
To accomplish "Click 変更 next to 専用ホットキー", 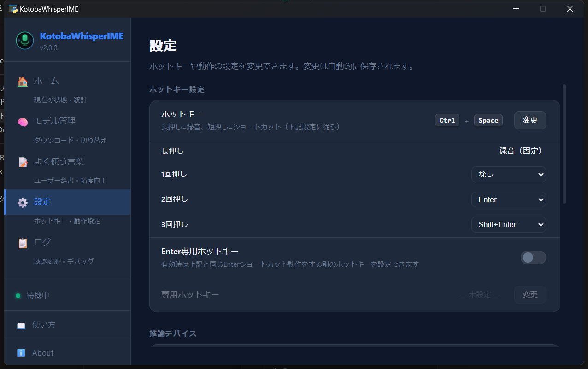I will pyautogui.click(x=530, y=294).
